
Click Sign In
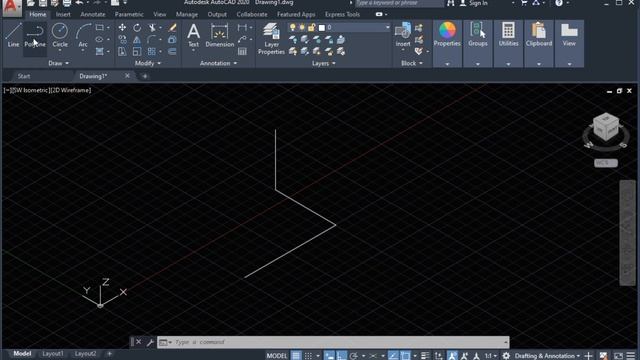478,3
